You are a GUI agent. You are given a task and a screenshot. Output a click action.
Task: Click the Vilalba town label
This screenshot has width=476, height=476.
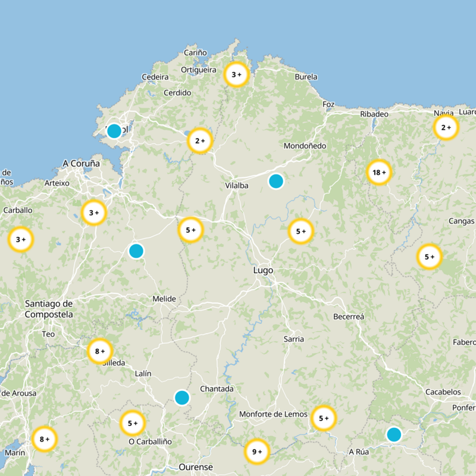(237, 186)
